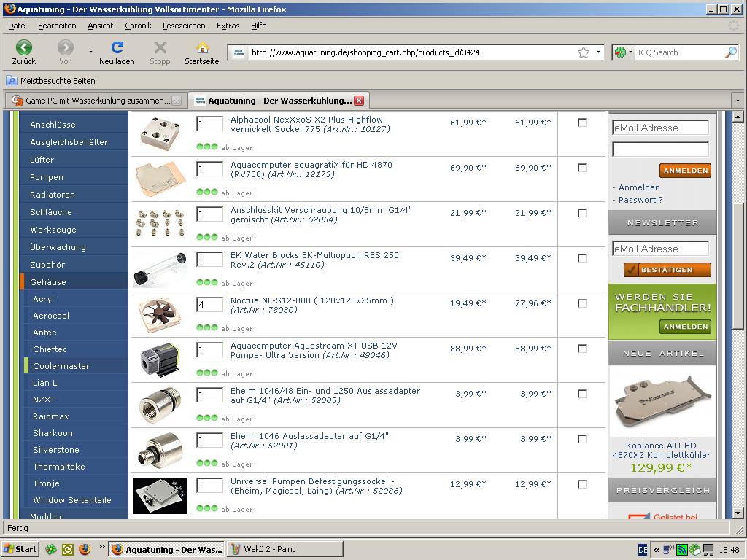The image size is (747, 560).
Task: Switch to Wakü 2 - Paint taskbar window
Action: pyautogui.click(x=285, y=549)
